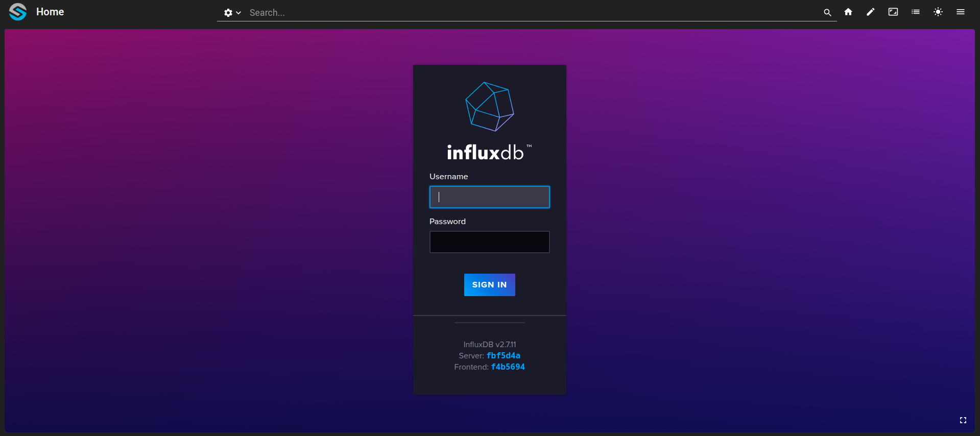Image resolution: width=980 pixels, height=436 pixels.
Task: Click the dashboard logo icon
Action: [x=18, y=12]
